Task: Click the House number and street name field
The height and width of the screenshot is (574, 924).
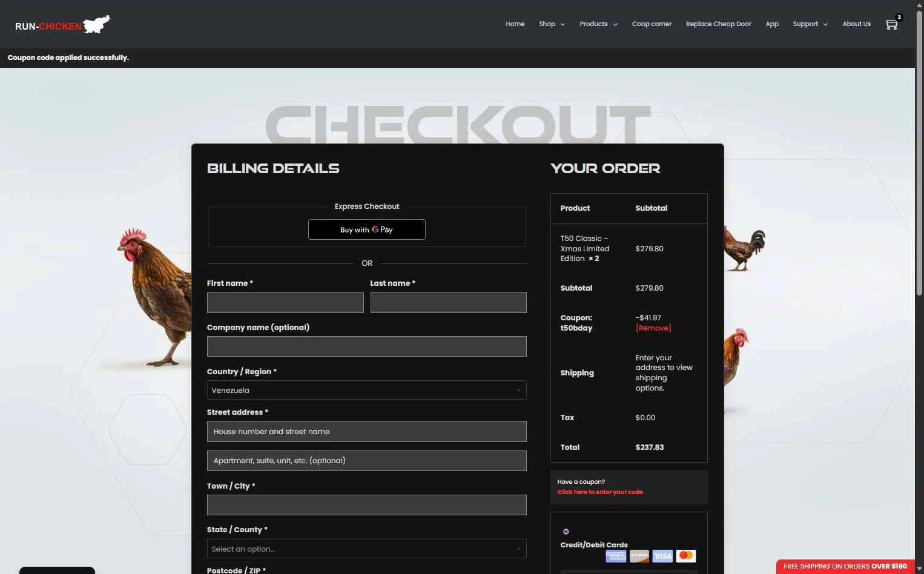Action: (x=367, y=432)
